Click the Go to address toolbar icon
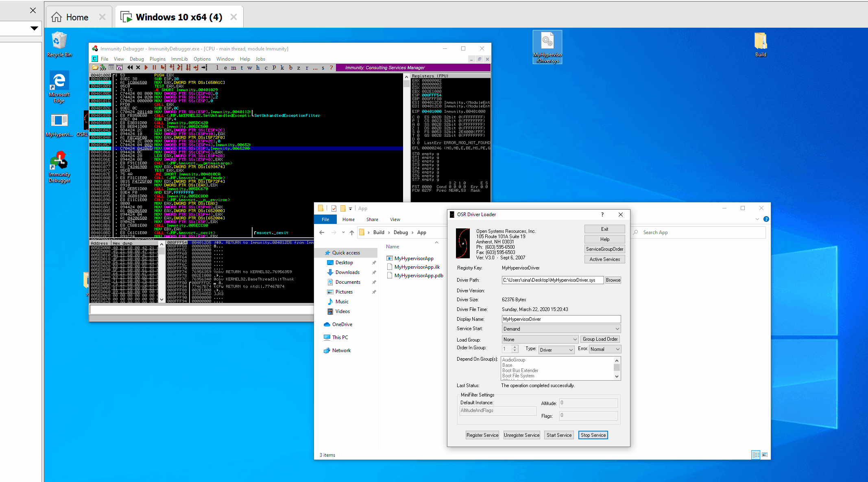This screenshot has width=868, height=482. pyautogui.click(x=204, y=68)
